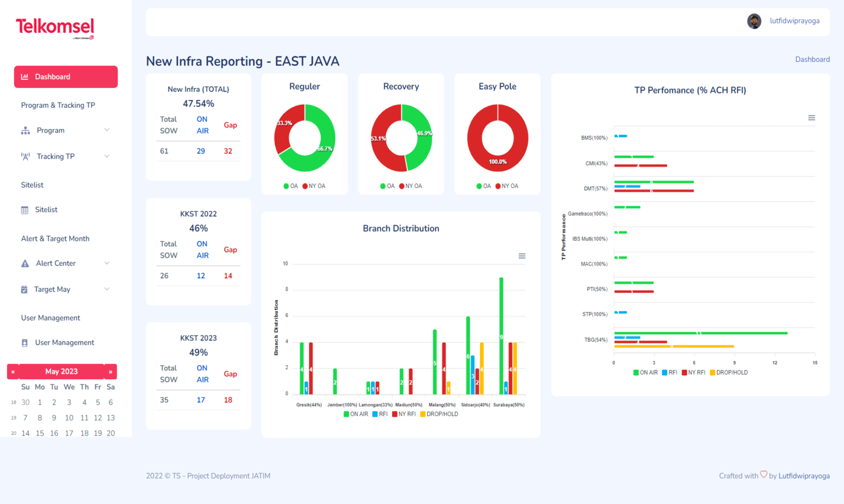Click the Target May calendar icon
The width and height of the screenshot is (844, 504).
pos(24,290)
